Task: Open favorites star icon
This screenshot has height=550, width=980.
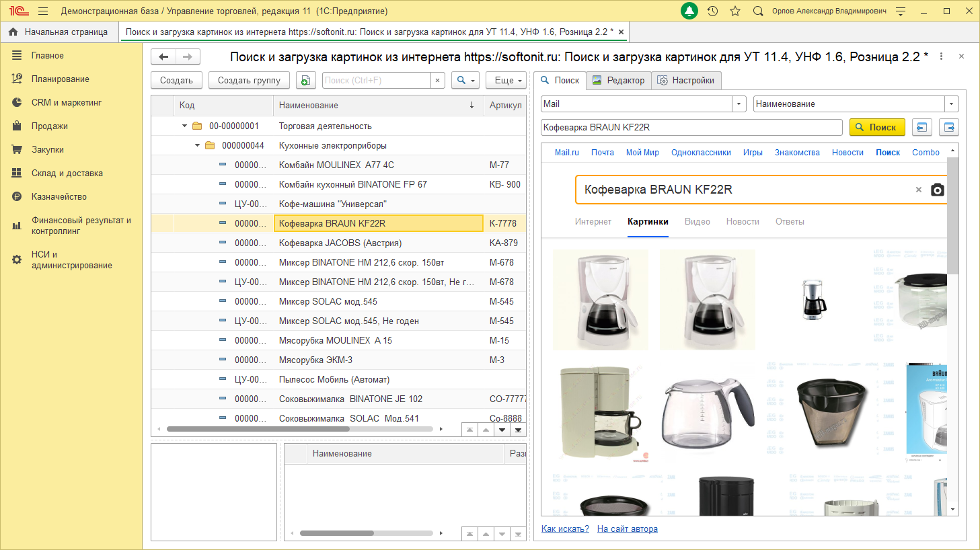Action: 735,11
